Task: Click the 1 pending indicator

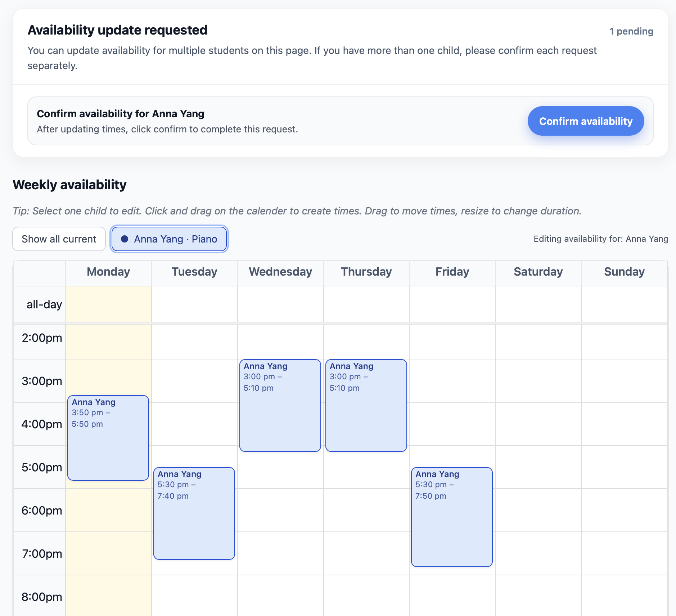Action: (631, 31)
